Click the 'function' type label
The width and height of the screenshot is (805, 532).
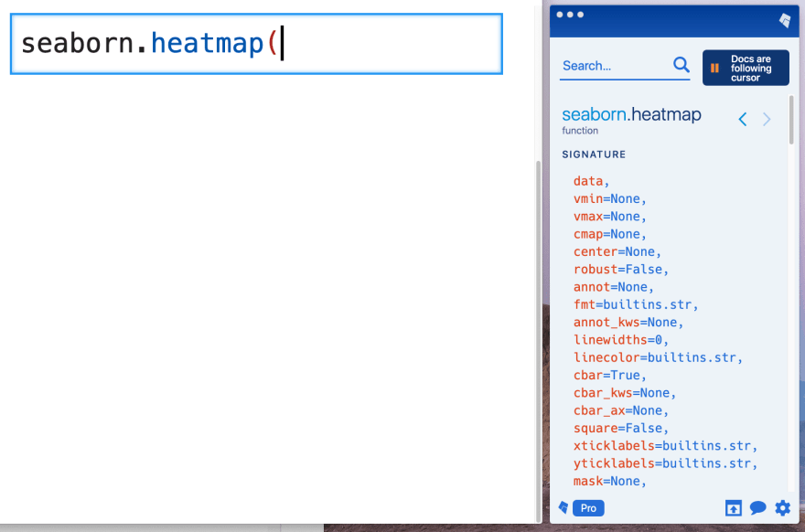[x=580, y=131]
